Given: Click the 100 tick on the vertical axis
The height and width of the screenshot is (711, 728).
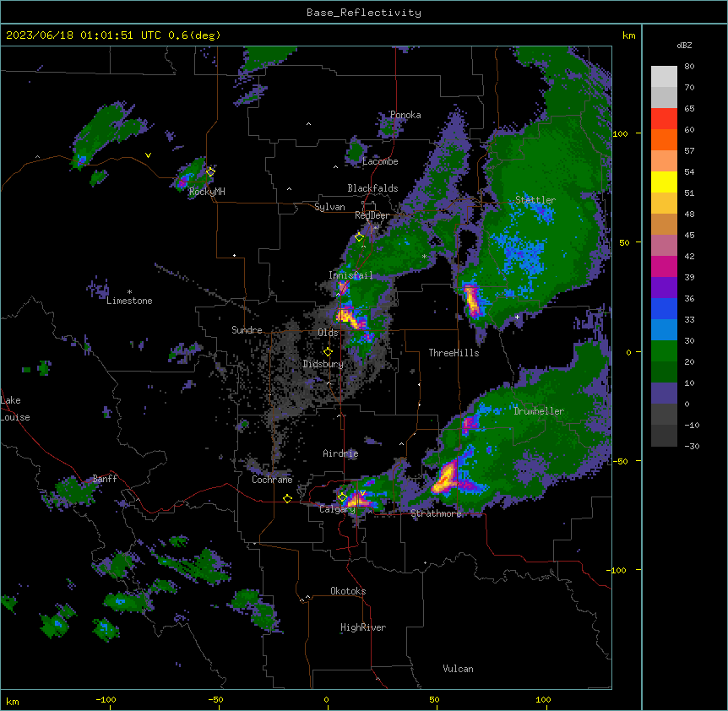Looking at the screenshot, I should point(620,133).
